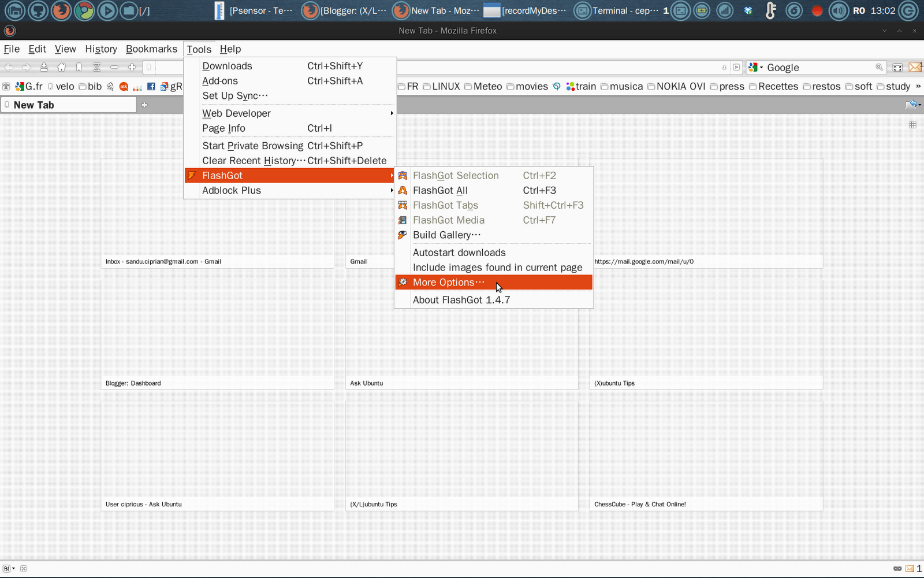Choose FlashGot All menu entry
This screenshot has width=924, height=578.
(494, 190)
